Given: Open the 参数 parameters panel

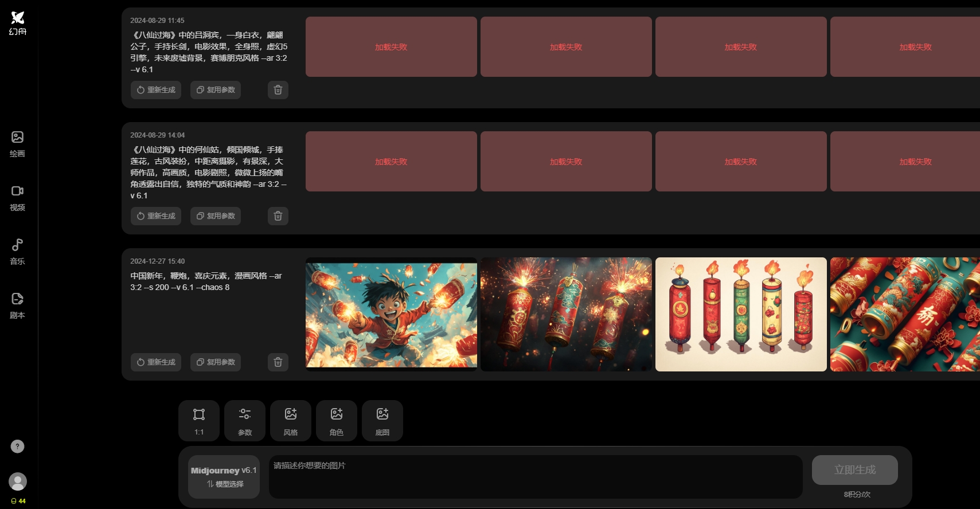Looking at the screenshot, I should (245, 421).
